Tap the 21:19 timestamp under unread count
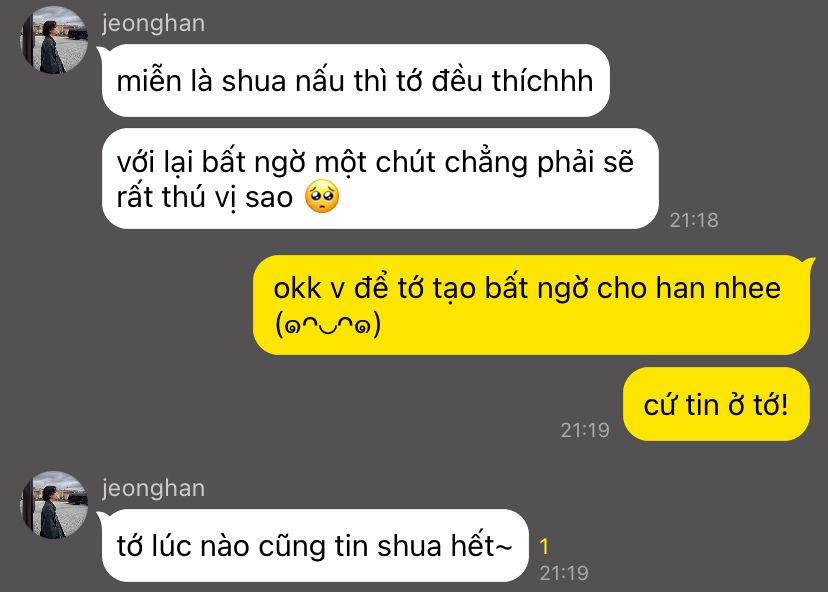Image resolution: width=828 pixels, height=592 pixels. pyautogui.click(x=564, y=573)
